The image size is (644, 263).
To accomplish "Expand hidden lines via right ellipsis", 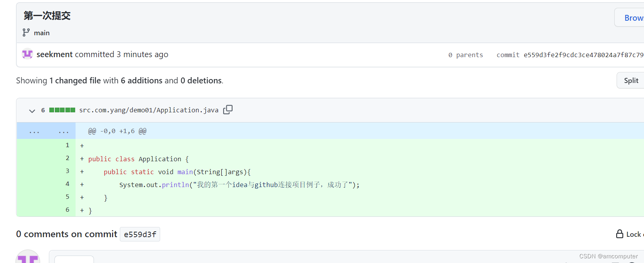I will [63, 131].
